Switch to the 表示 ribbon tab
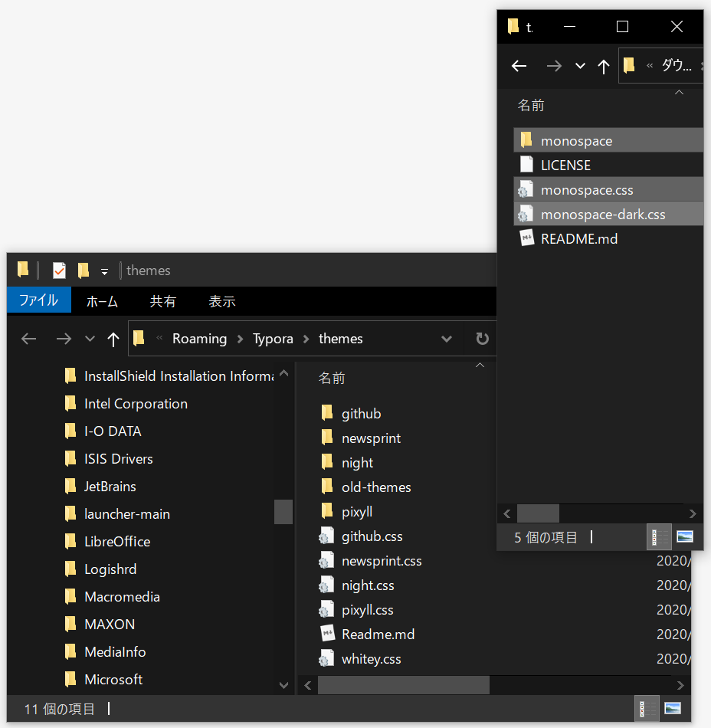Image resolution: width=711 pixels, height=728 pixels. (222, 301)
